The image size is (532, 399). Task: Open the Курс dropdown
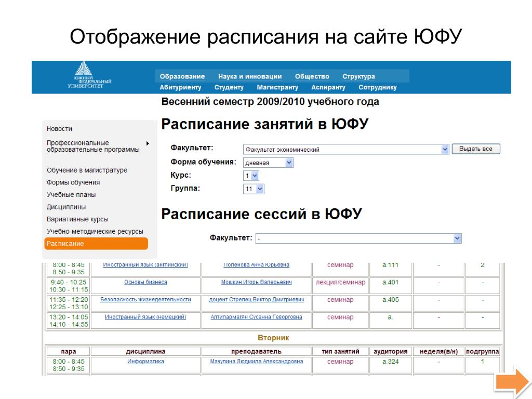[251, 176]
